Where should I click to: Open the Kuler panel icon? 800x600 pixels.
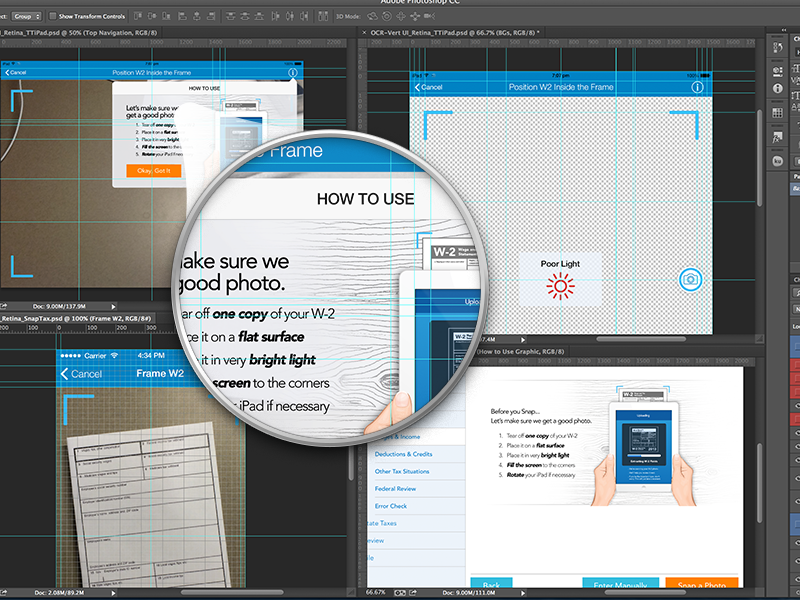pos(778,160)
